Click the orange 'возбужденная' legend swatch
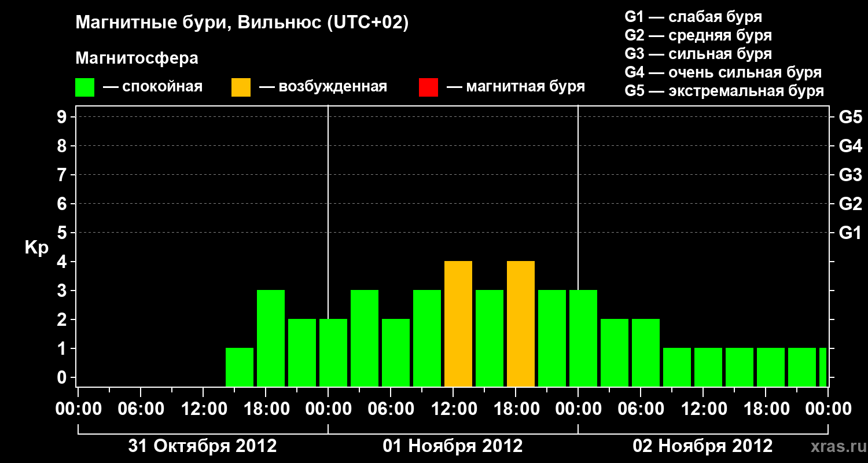 (x=241, y=87)
